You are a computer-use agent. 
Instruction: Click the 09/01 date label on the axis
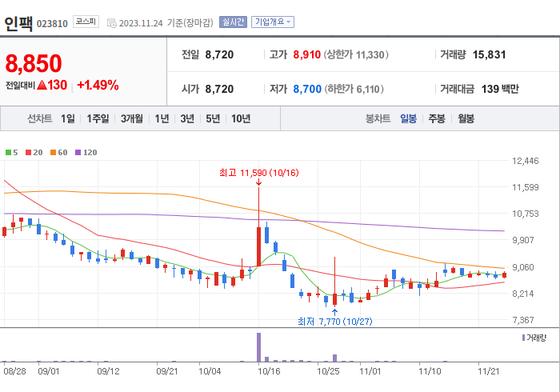pos(49,371)
